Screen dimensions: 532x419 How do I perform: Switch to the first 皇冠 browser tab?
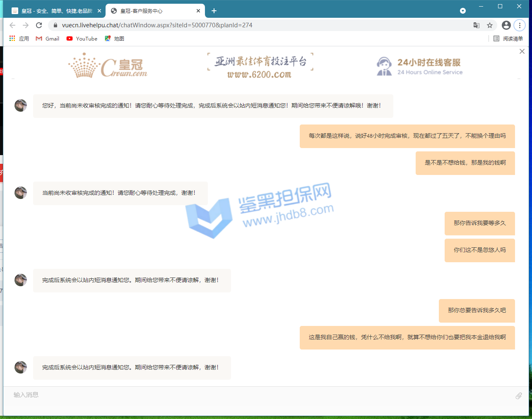[x=54, y=11]
